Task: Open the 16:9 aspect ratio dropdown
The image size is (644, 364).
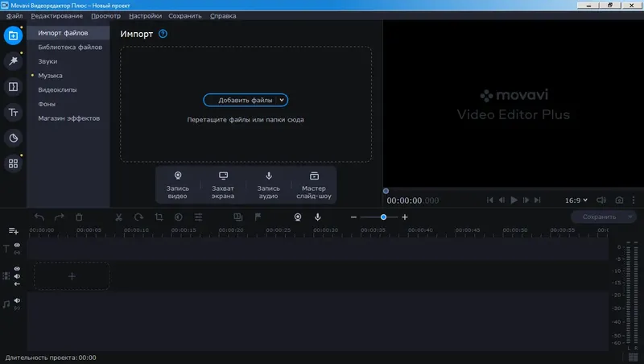Action: pyautogui.click(x=576, y=200)
